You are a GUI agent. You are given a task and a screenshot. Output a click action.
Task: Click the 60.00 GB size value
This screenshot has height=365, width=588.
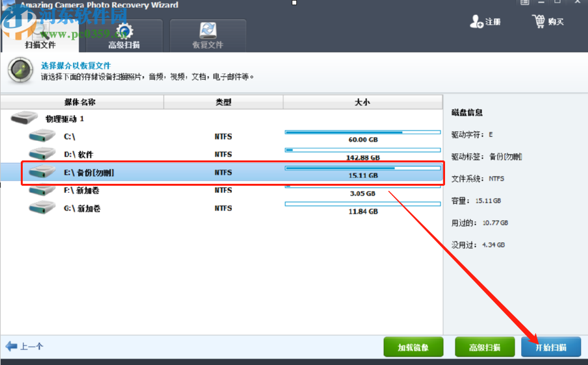coord(363,140)
